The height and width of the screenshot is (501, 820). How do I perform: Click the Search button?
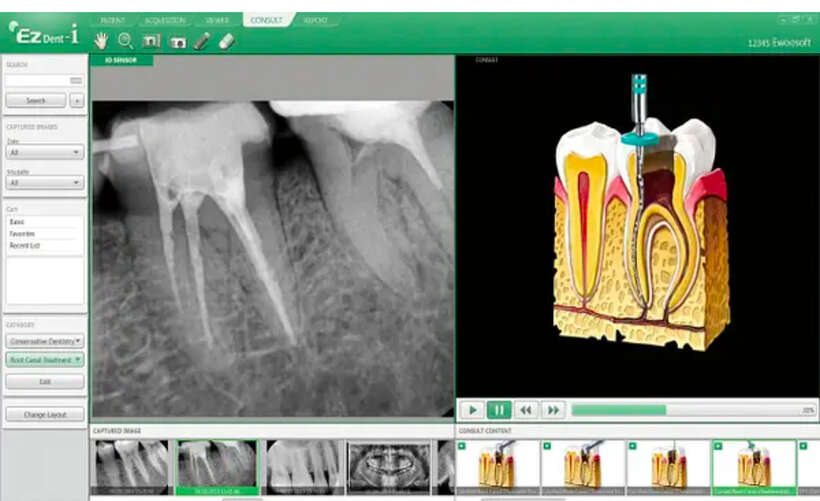click(36, 101)
